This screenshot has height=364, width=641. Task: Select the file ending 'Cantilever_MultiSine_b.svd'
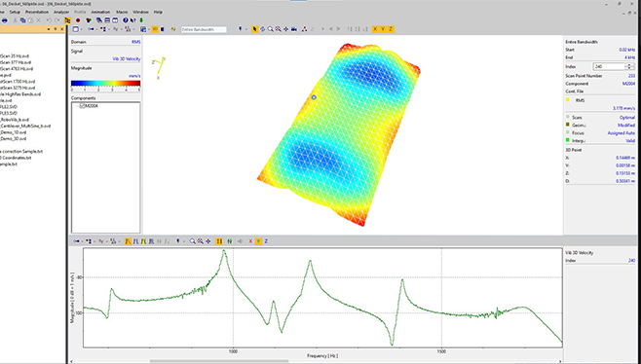point(25,127)
